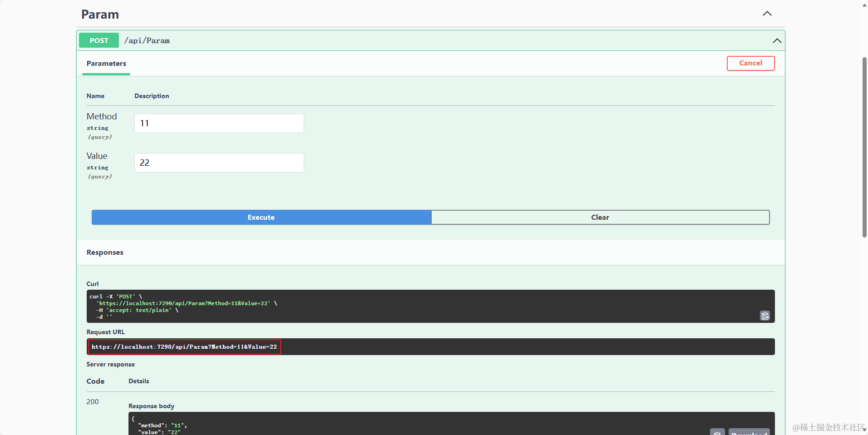Screen dimensions: 868x435
Task: Switch to the Parameters tab
Action: tap(106, 64)
